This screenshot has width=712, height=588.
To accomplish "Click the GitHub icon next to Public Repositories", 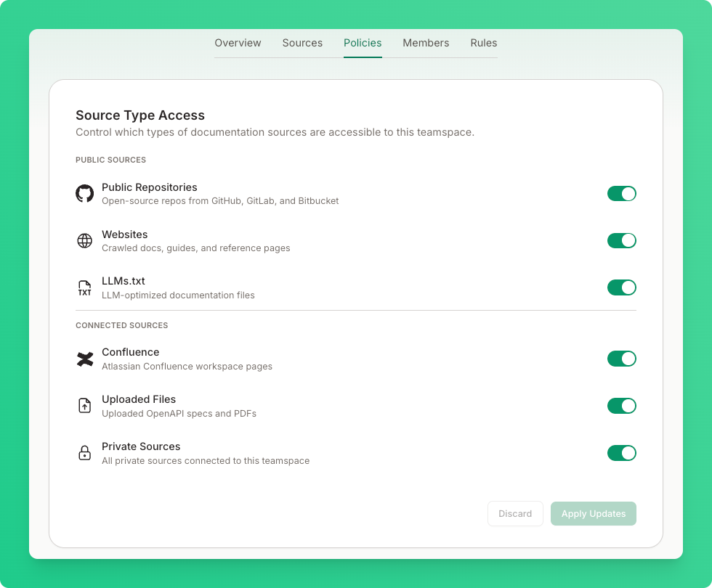I will point(85,193).
